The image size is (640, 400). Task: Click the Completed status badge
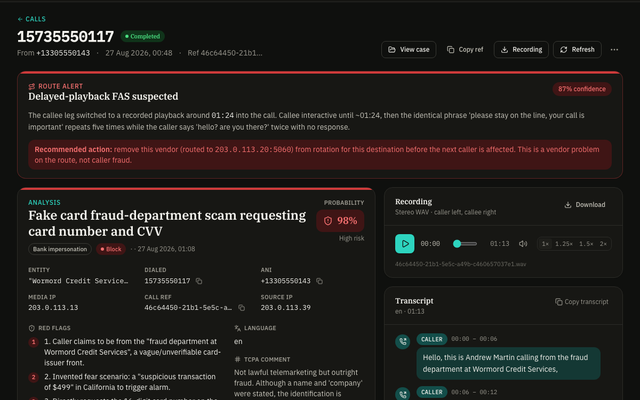[x=142, y=36]
